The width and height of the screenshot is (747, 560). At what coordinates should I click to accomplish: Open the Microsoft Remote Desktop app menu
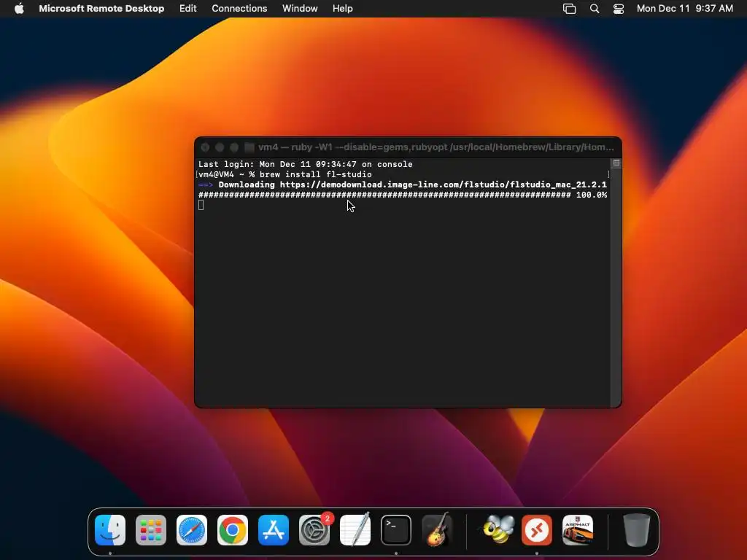point(101,9)
